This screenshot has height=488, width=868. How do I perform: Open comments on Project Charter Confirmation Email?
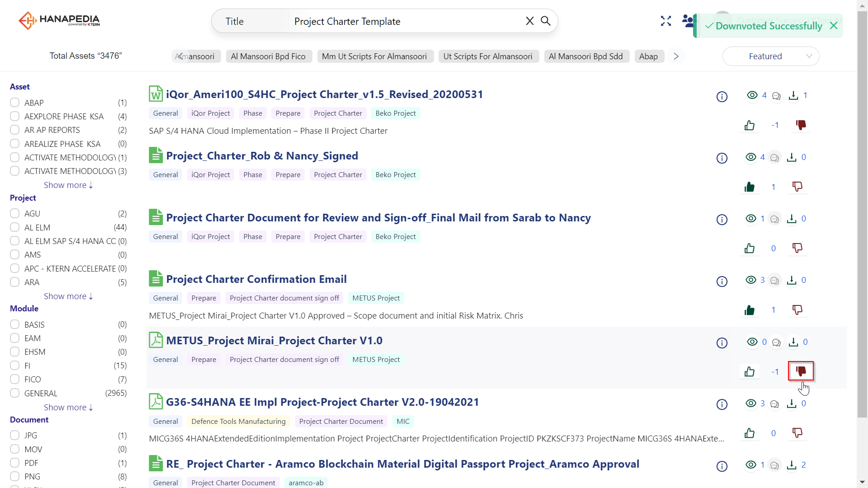pyautogui.click(x=774, y=281)
